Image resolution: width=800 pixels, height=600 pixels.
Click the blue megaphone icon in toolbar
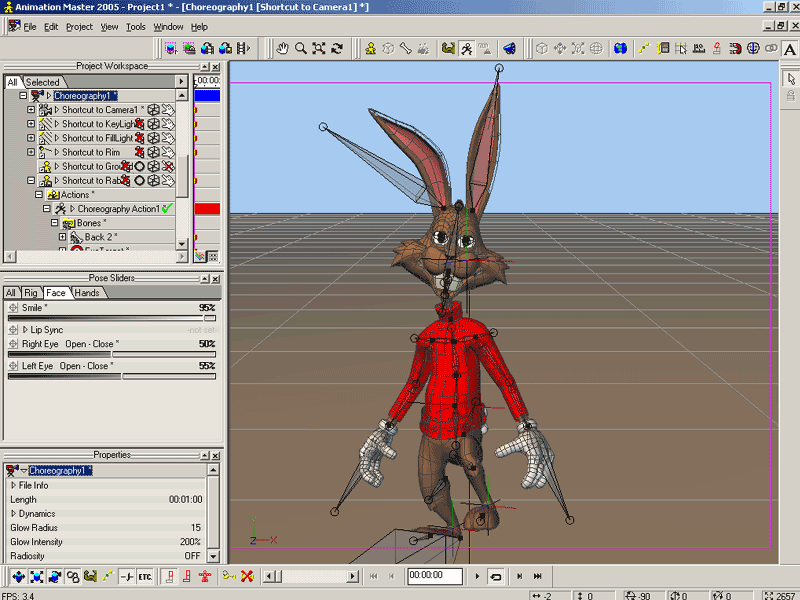pos(509,48)
